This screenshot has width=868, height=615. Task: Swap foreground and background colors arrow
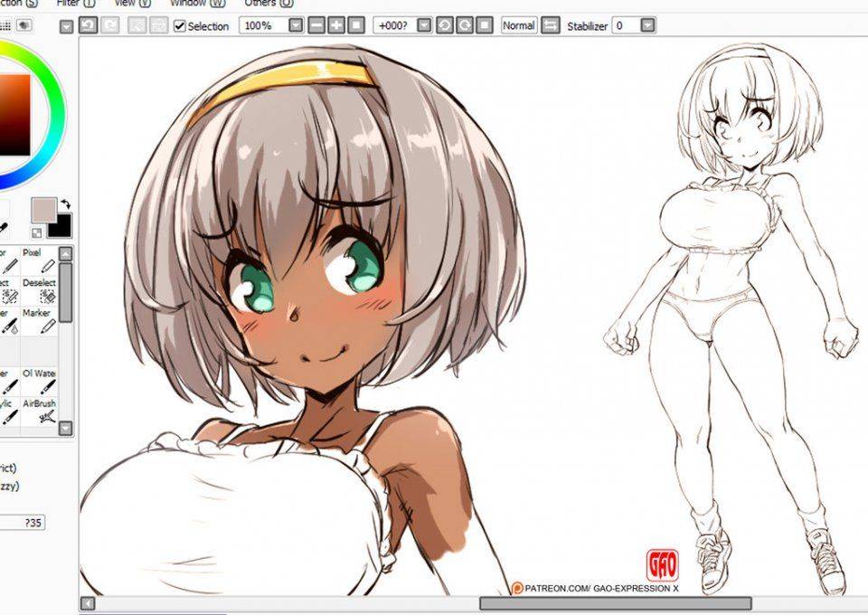[x=65, y=203]
